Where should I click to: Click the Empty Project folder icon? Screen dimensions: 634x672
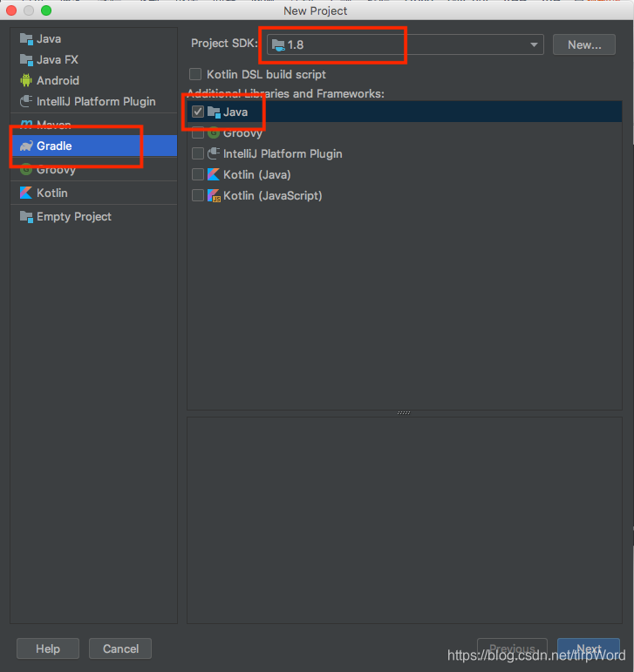[x=26, y=217]
